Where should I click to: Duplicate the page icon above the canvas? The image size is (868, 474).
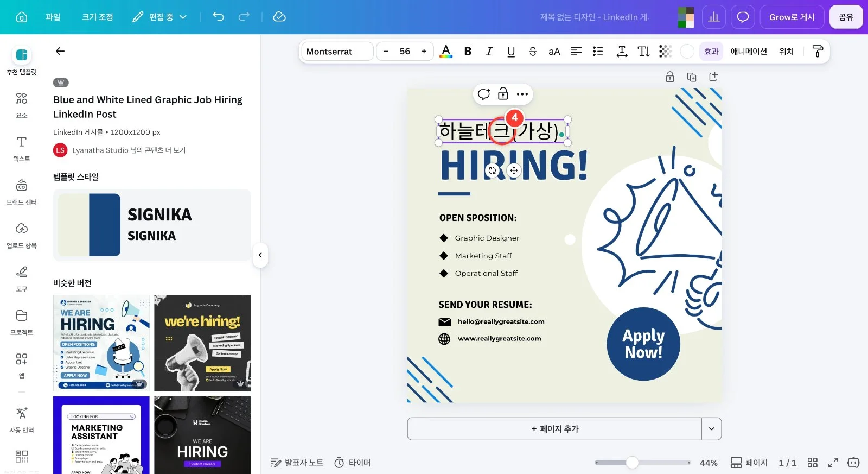[692, 77]
